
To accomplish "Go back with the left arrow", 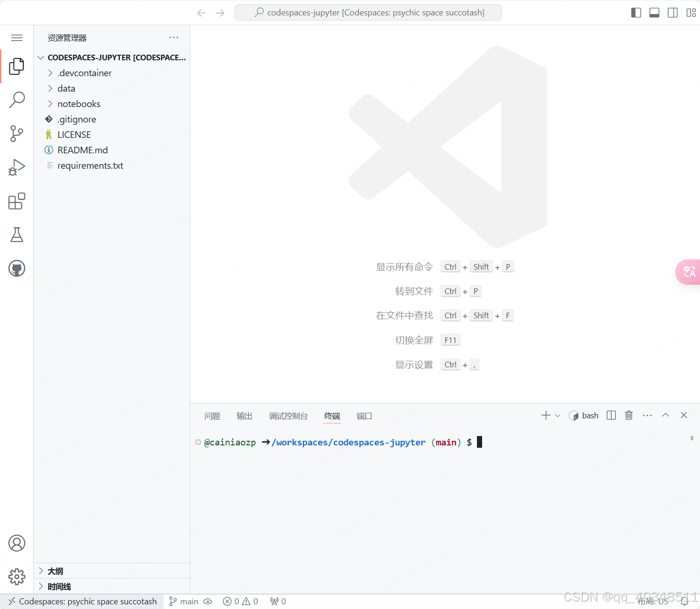I will pos(202,13).
